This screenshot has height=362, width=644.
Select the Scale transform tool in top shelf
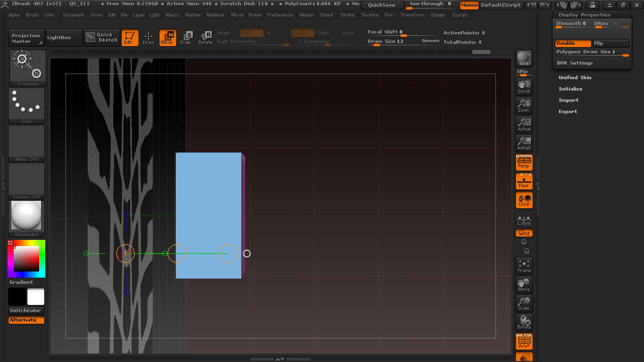pos(186,38)
